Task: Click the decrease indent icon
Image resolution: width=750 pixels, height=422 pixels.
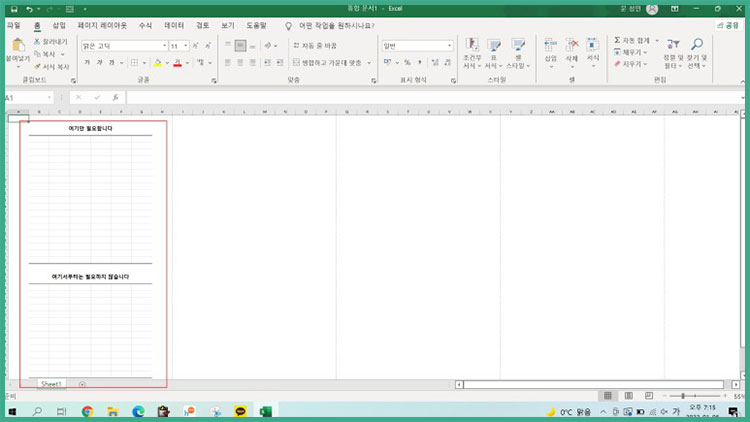Action: tap(267, 63)
